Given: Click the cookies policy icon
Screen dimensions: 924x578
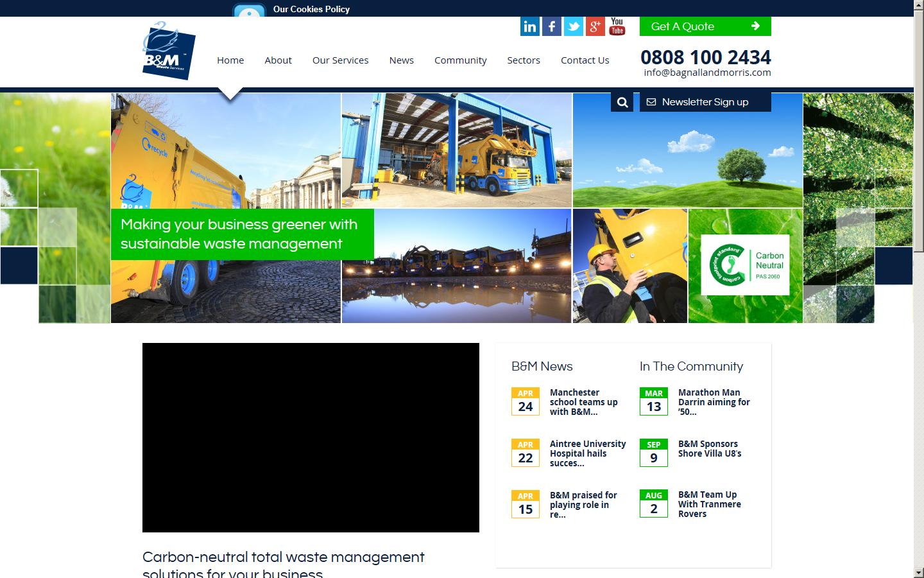Looking at the screenshot, I should (249, 11).
